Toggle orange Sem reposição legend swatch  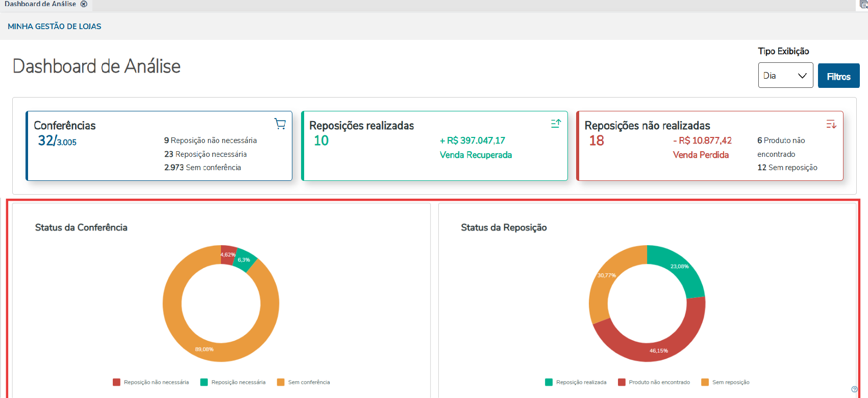[x=705, y=382]
